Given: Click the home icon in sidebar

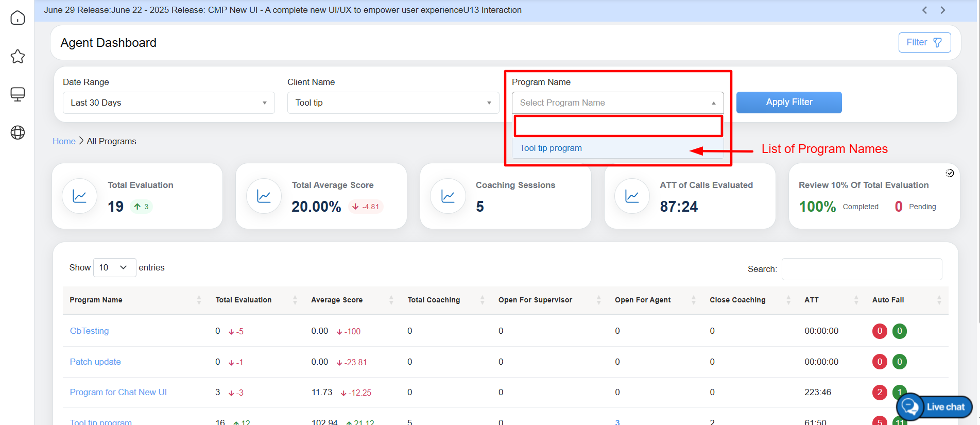Looking at the screenshot, I should pyautogui.click(x=18, y=18).
